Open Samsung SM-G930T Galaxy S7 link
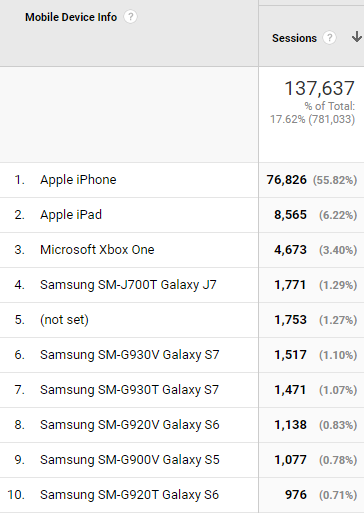The height and width of the screenshot is (517, 364). pos(129,390)
